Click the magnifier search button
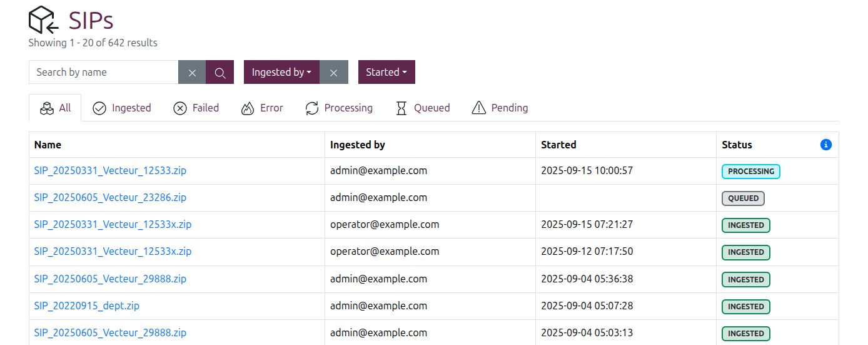 coord(220,72)
